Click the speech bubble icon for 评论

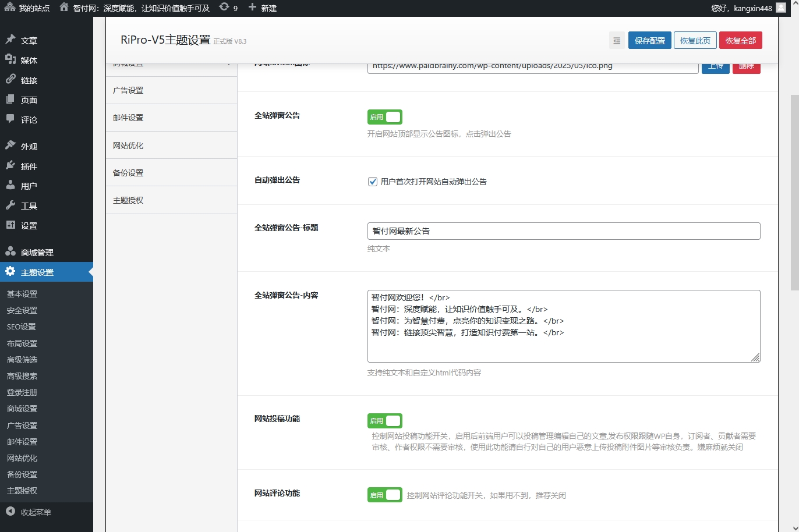point(10,119)
